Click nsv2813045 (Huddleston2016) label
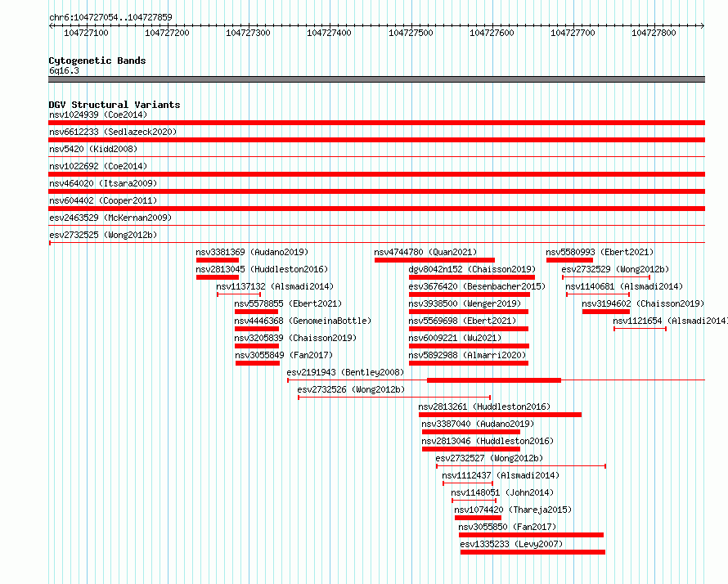Screen dimensions: 728x584 click(x=262, y=269)
